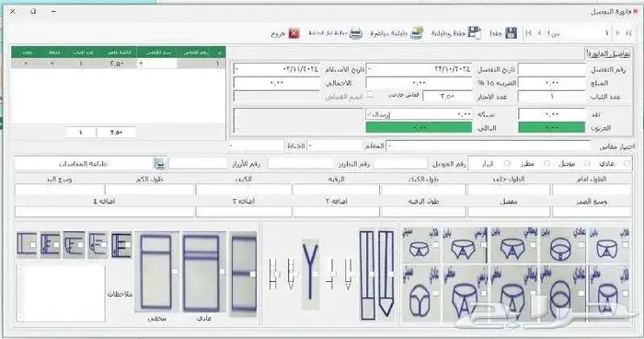Click the direct print icon (طباعة مباشرة)

pyautogui.click(x=417, y=33)
